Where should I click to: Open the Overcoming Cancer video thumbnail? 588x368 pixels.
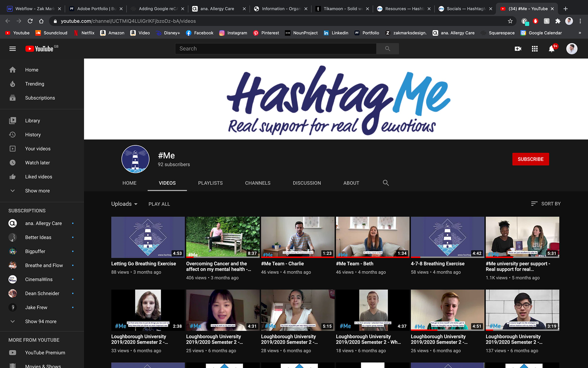(223, 237)
